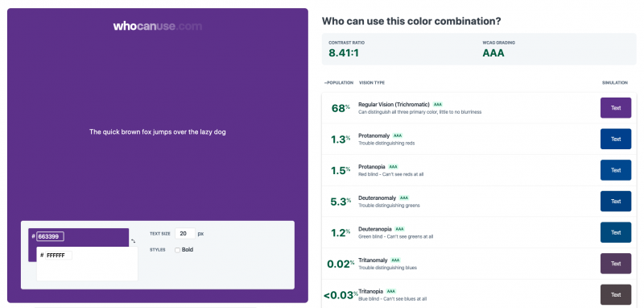Click the AAA badge beside Regular Vision

(x=438, y=105)
